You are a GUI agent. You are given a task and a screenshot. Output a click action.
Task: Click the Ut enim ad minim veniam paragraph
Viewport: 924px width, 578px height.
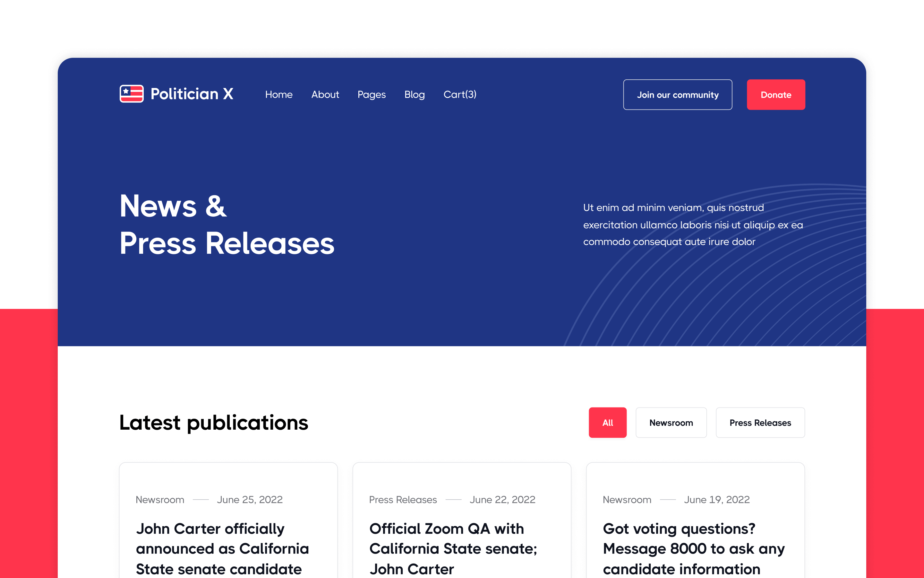[x=693, y=225]
